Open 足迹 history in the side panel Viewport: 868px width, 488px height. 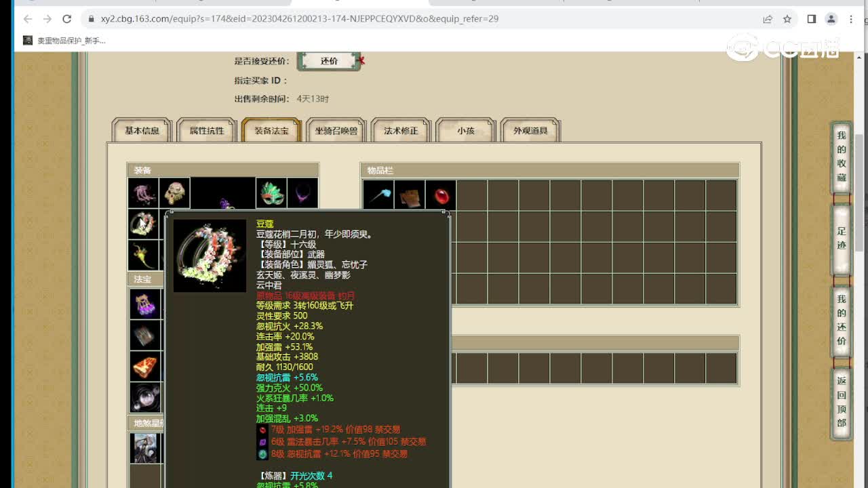(842, 239)
